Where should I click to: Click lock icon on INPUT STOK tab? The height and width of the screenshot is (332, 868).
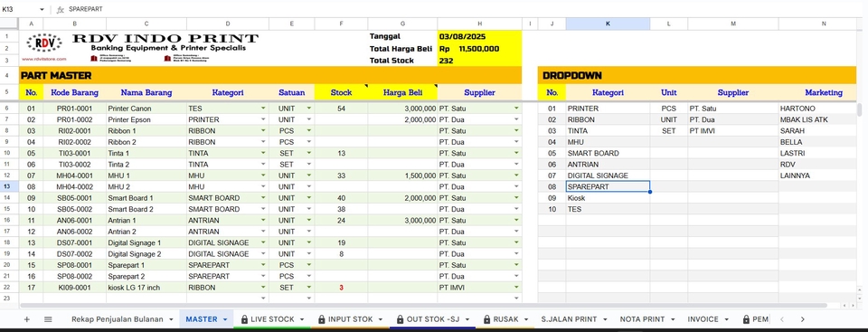(322, 319)
